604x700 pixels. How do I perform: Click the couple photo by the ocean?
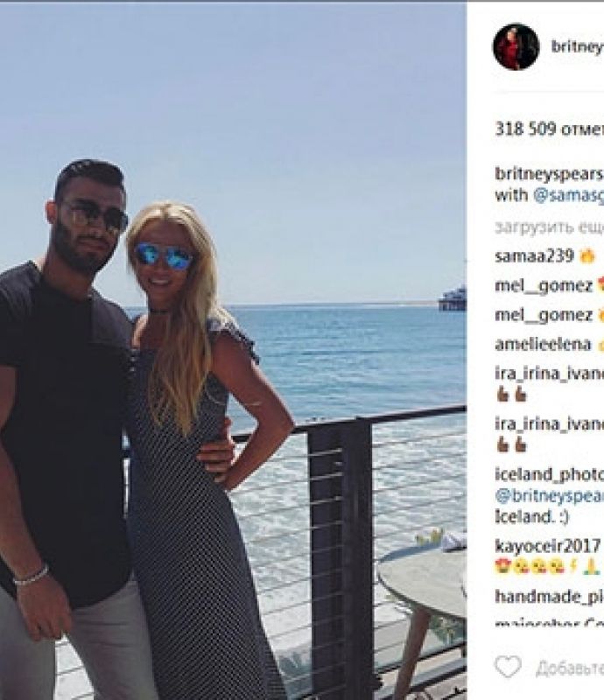233,351
